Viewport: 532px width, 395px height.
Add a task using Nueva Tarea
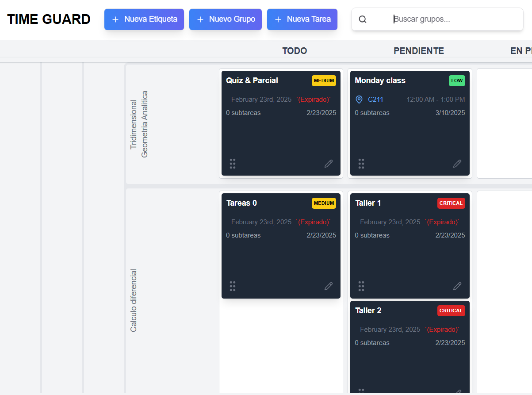(302, 19)
